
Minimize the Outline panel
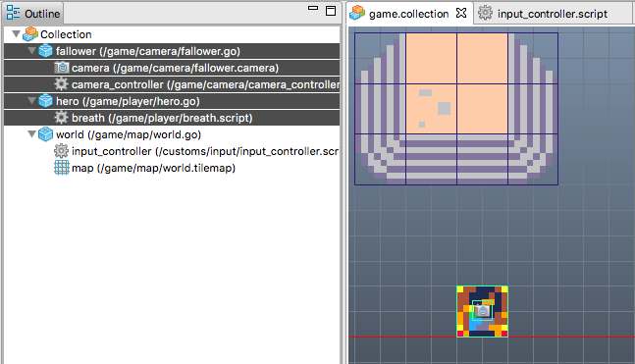point(313,8)
